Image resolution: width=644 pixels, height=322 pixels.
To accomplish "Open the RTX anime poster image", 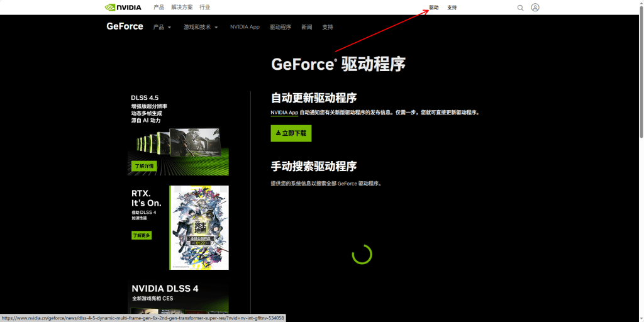I will pyautogui.click(x=199, y=228).
